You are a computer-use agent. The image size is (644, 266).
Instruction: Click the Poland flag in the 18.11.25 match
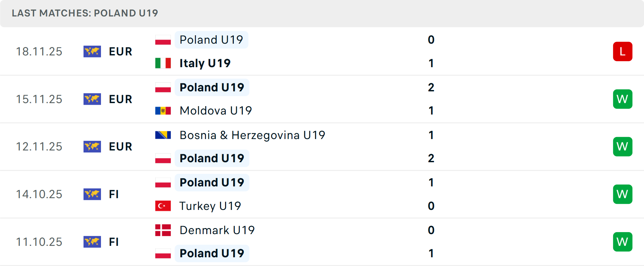pyautogui.click(x=163, y=40)
